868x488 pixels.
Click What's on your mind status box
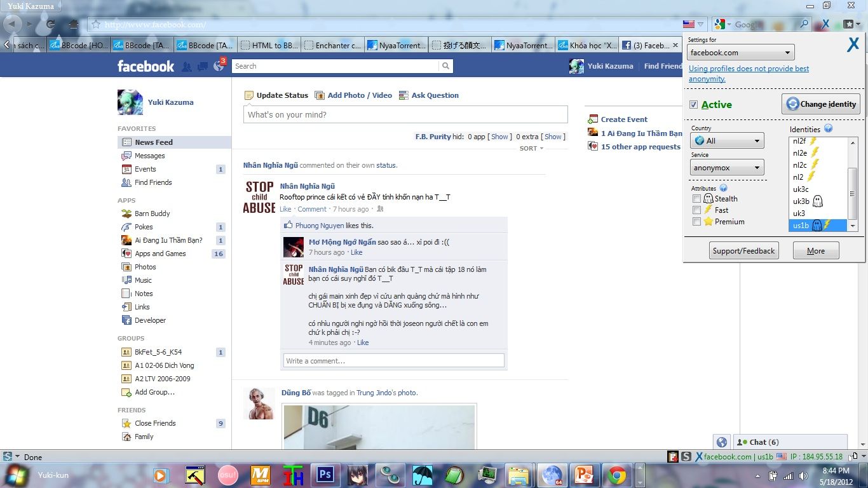[405, 115]
